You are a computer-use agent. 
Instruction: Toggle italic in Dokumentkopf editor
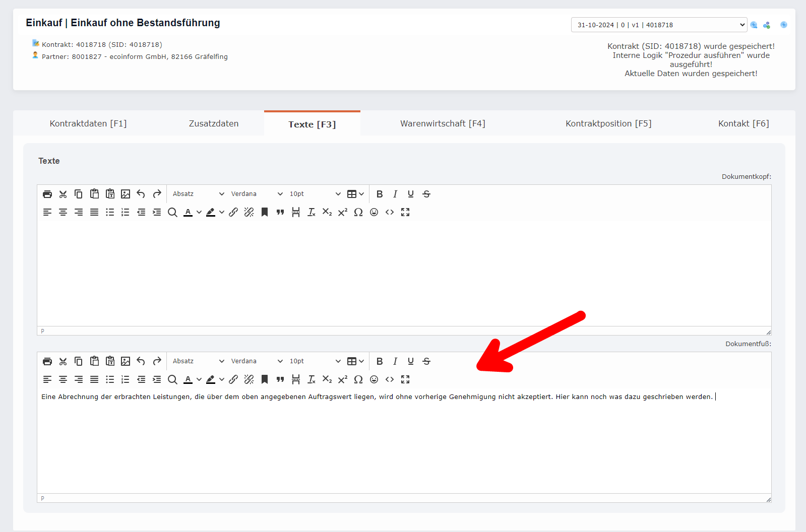click(395, 194)
